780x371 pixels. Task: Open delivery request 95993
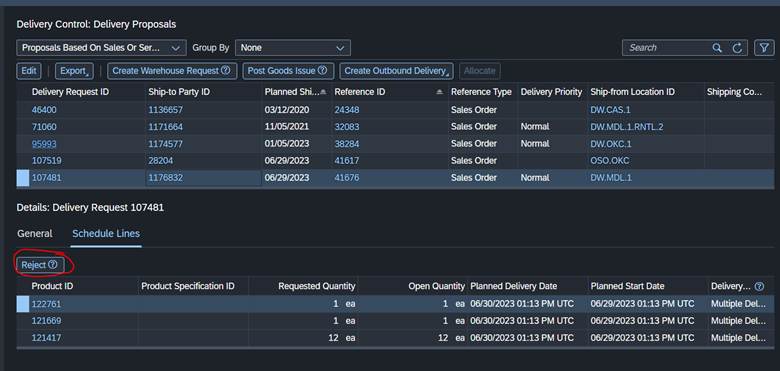tap(44, 144)
